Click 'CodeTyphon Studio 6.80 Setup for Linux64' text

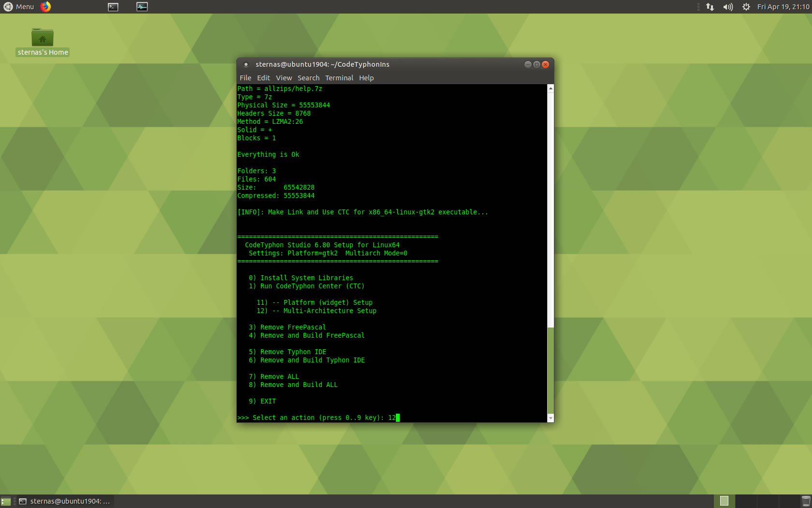322,245
